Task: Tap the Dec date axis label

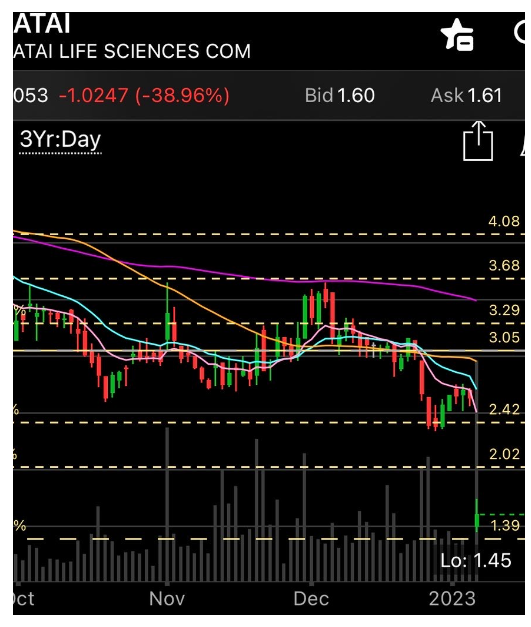Action: coord(311,599)
